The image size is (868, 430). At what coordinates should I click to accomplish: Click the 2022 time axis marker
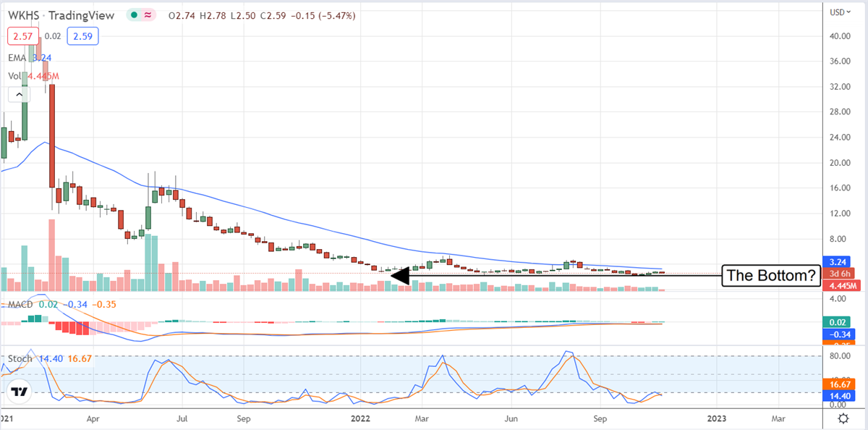click(x=360, y=418)
